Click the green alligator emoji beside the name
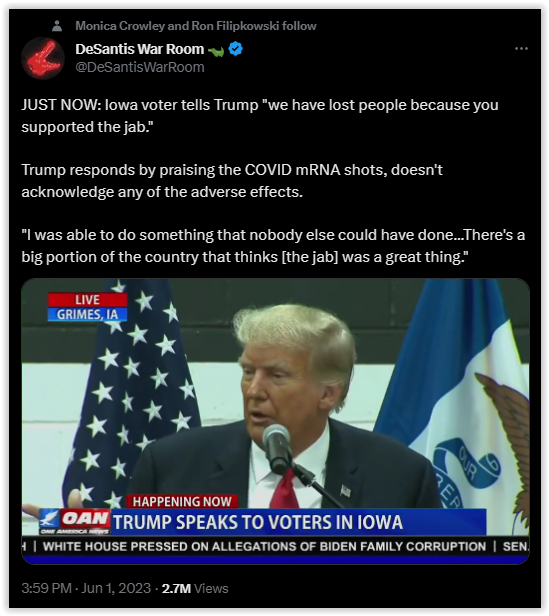This screenshot has width=549, height=616. click(x=216, y=51)
